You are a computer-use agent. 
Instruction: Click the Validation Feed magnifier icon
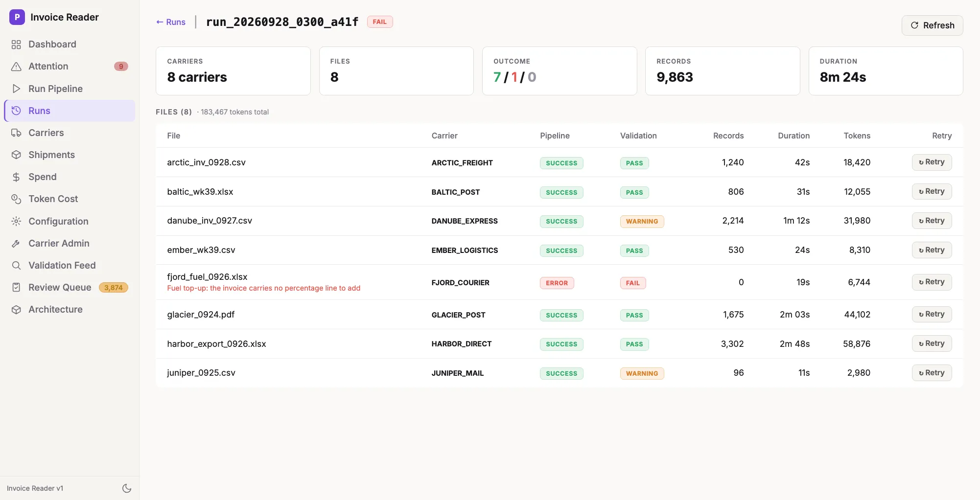pyautogui.click(x=16, y=266)
